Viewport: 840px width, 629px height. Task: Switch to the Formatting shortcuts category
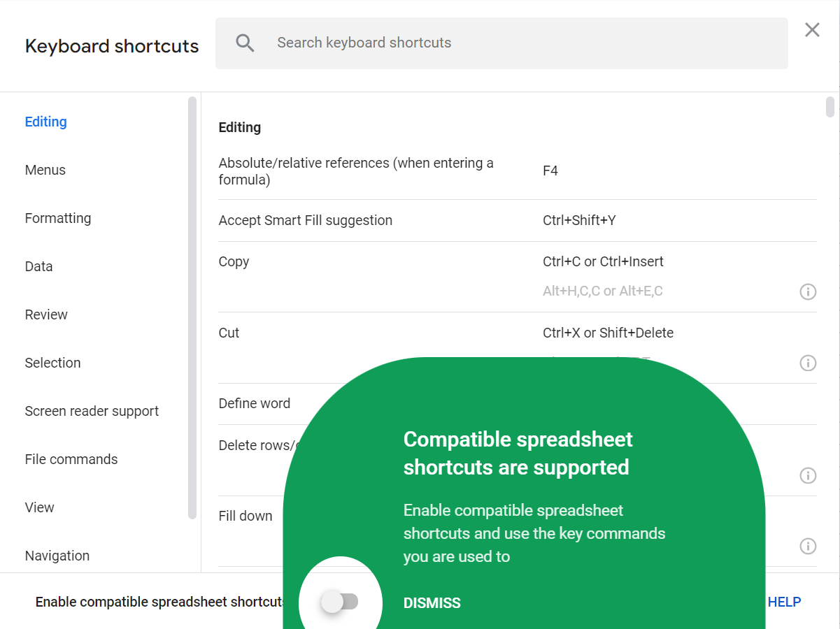pos(58,218)
